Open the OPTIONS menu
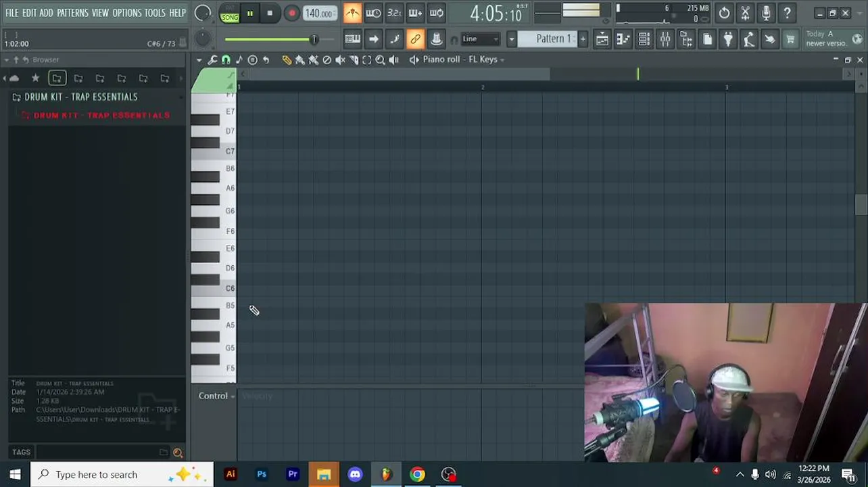 tap(126, 13)
